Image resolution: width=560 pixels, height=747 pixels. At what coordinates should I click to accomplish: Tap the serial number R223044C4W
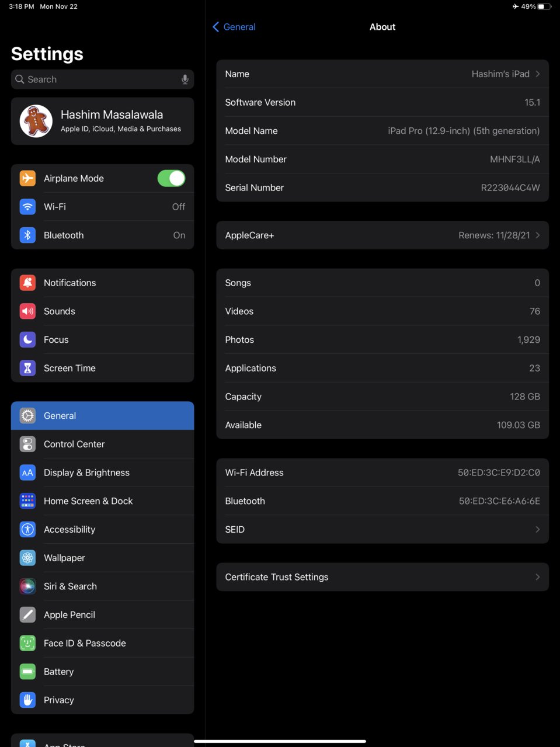(510, 188)
